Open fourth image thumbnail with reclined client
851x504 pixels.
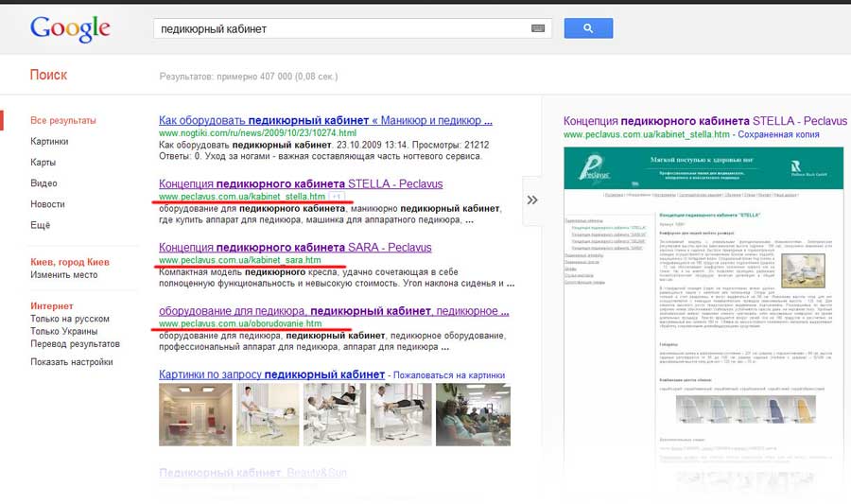click(x=401, y=414)
